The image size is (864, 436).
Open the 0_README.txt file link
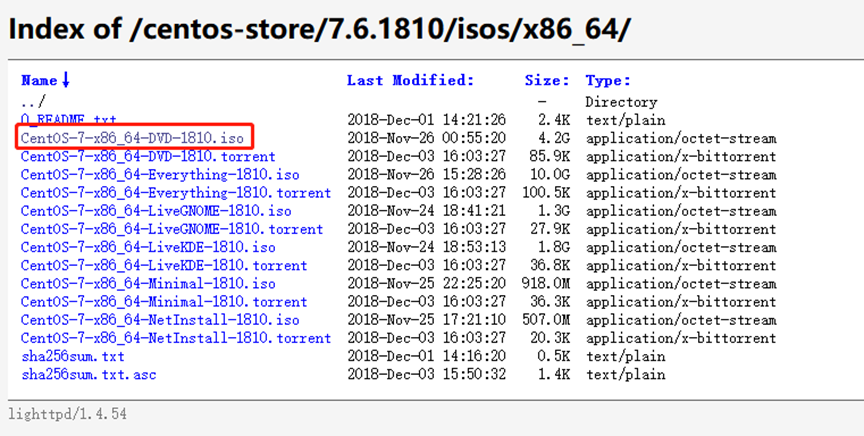(69, 120)
